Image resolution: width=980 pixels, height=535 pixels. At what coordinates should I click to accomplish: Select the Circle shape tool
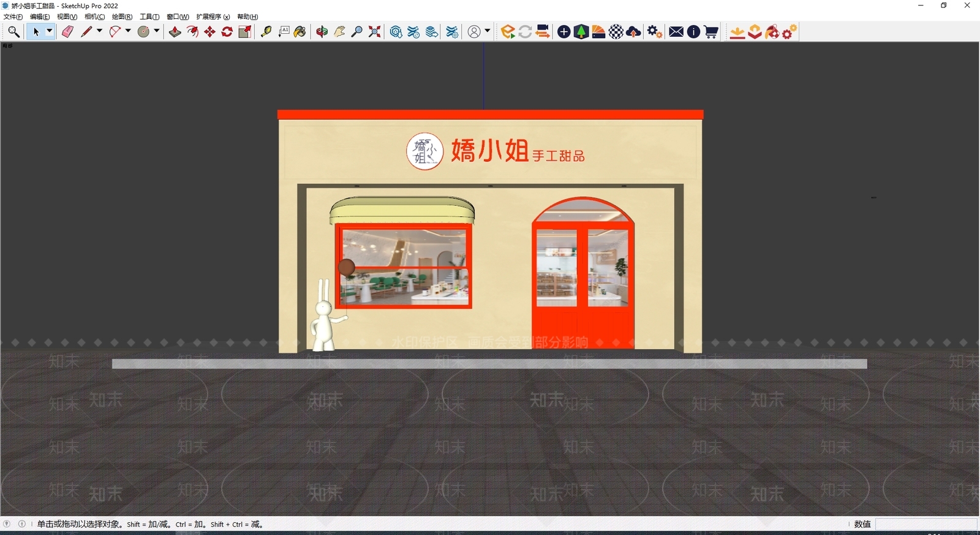coord(143,32)
